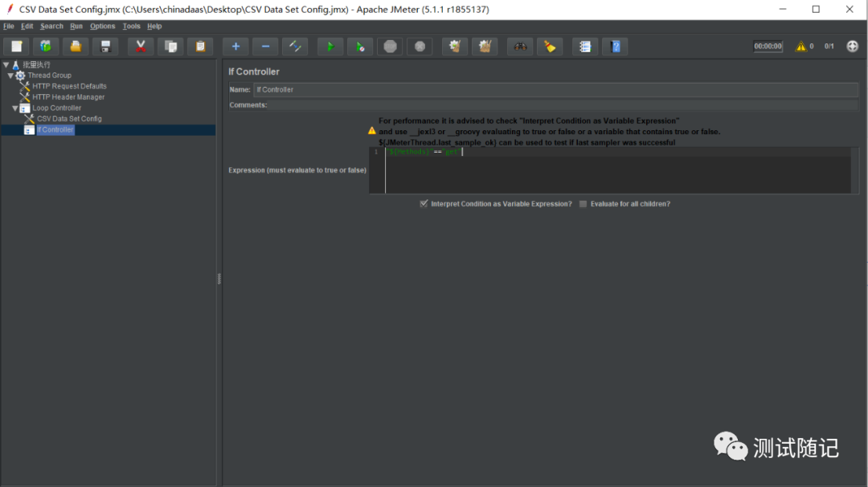868x487 pixels.
Task: Open the Tools menu
Action: click(x=131, y=26)
